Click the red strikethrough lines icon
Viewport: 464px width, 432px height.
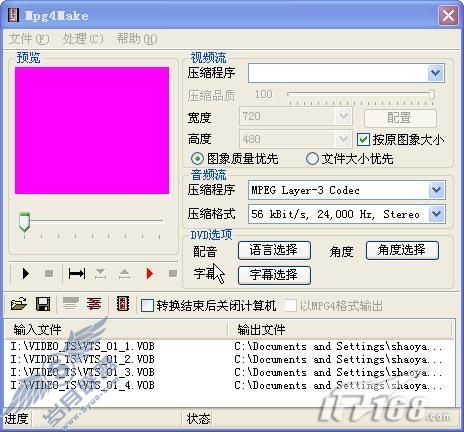tap(94, 304)
